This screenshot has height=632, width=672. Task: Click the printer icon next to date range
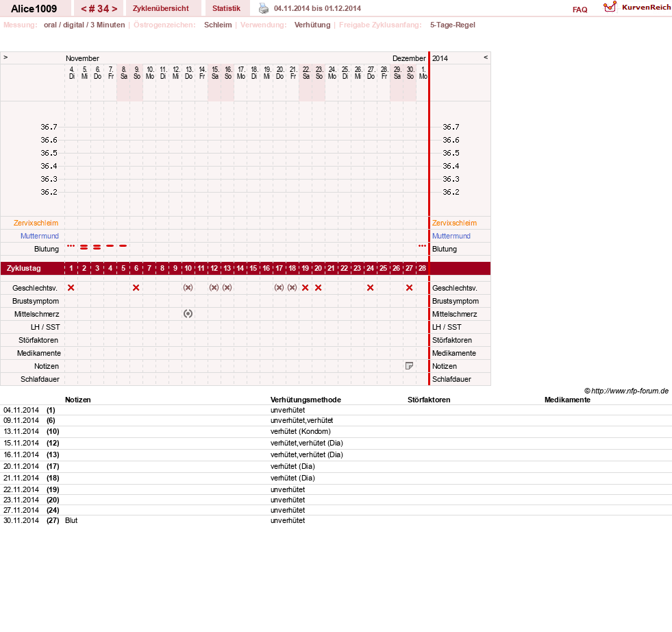(x=264, y=9)
